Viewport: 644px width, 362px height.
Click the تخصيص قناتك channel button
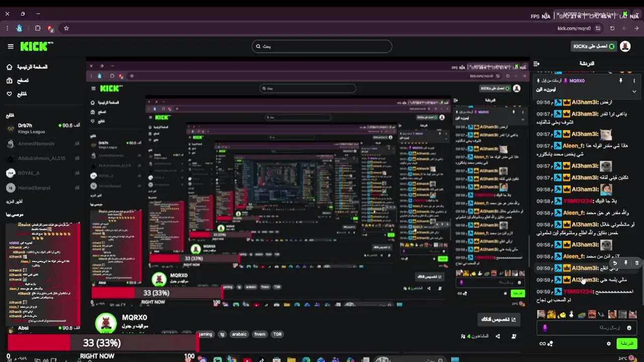pyautogui.click(x=499, y=319)
